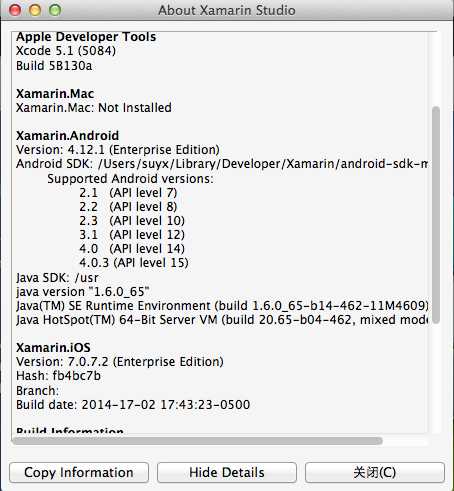Image resolution: width=454 pixels, height=491 pixels.
Task: Click the horizontal scrollbar thumb
Action: 197,441
